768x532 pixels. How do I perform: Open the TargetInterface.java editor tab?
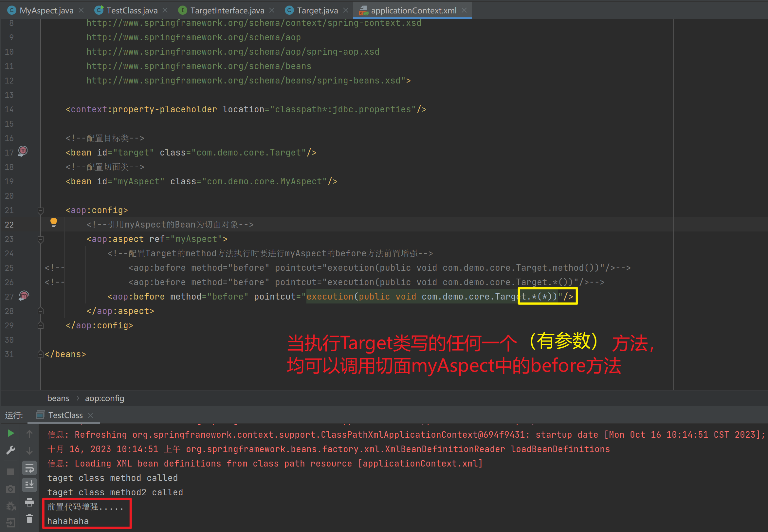coord(227,11)
